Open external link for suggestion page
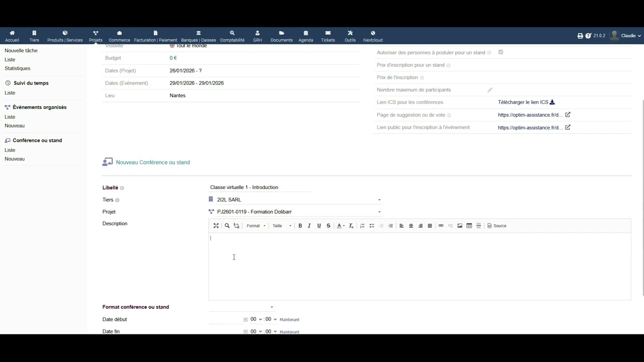Viewport: 644px width, 362px height. [568, 115]
